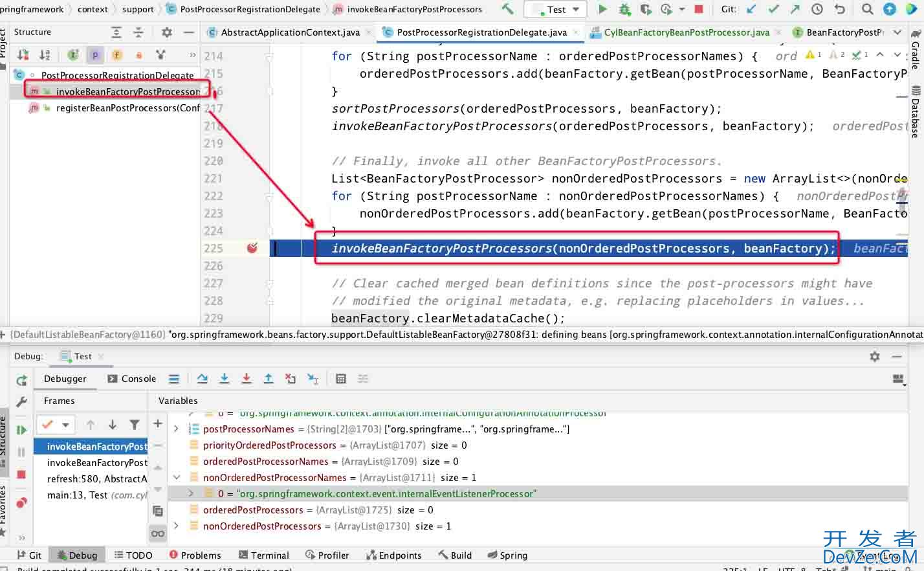The image size is (924, 571).
Task: Start debugging with the green bug icon
Action: (624, 9)
